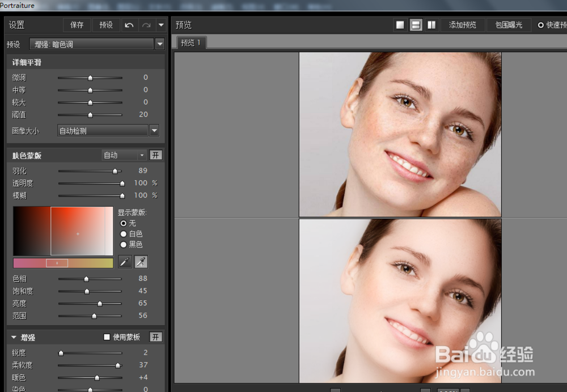Click the undo arrow icon
567x392 pixels.
point(129,25)
